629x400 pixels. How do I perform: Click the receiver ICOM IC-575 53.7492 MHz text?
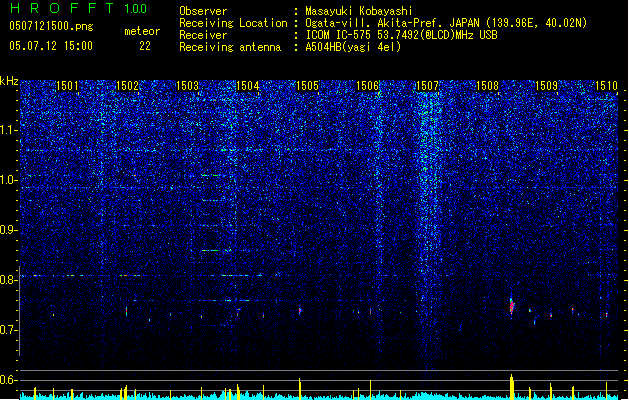tap(401, 35)
